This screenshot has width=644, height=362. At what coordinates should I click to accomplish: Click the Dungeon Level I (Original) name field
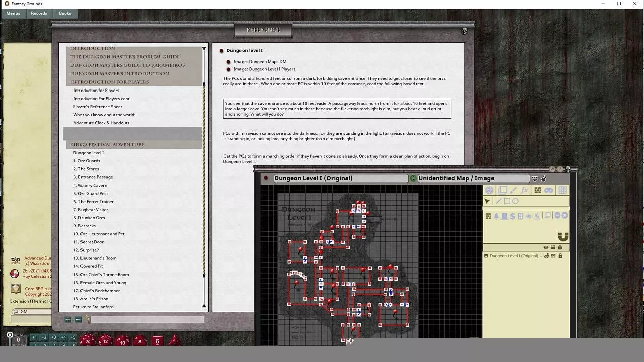tap(341, 178)
